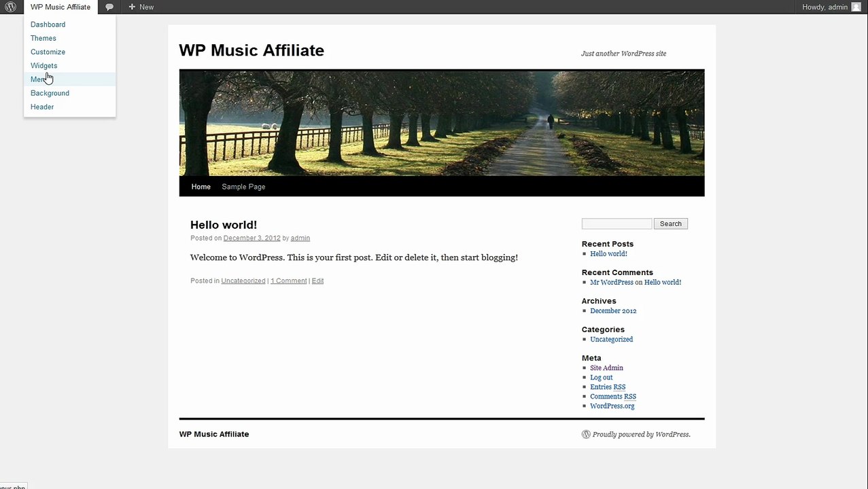868x489 pixels.
Task: Click the December 3, 2012 post date
Action: pos(251,238)
